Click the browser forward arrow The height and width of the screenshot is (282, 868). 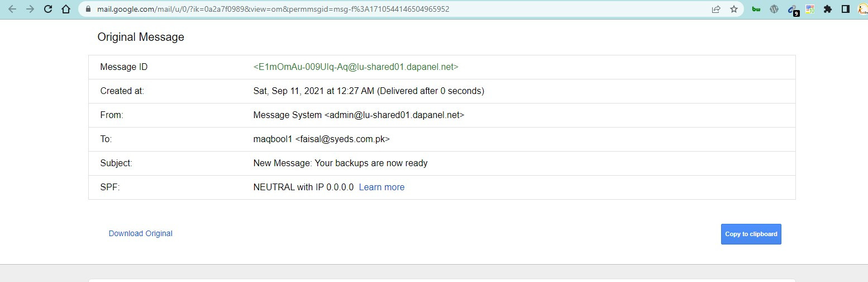click(x=30, y=9)
